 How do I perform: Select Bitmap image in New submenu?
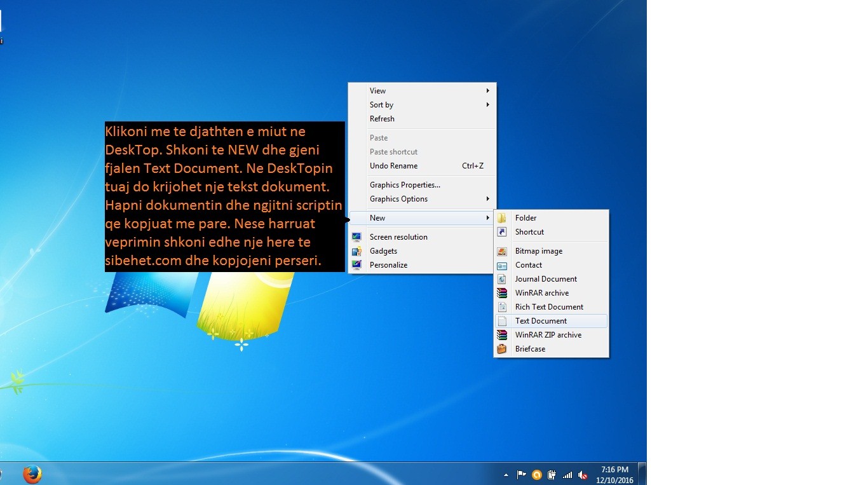551,251
